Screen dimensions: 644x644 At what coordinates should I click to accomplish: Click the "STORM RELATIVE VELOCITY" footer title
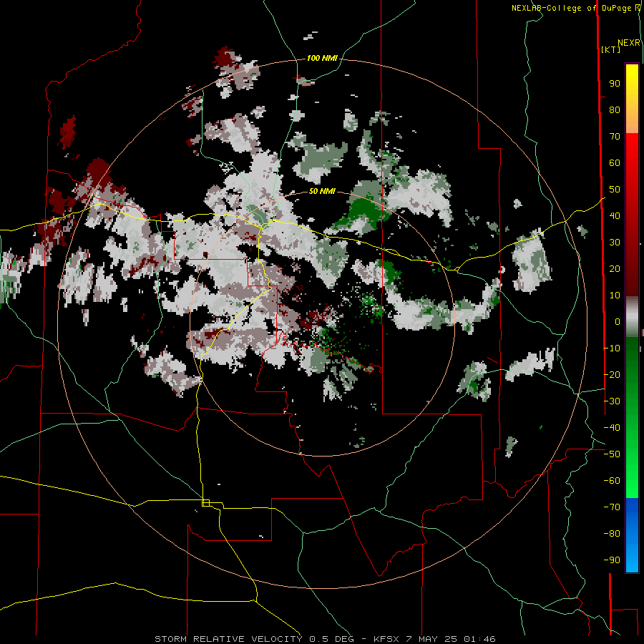click(228, 639)
